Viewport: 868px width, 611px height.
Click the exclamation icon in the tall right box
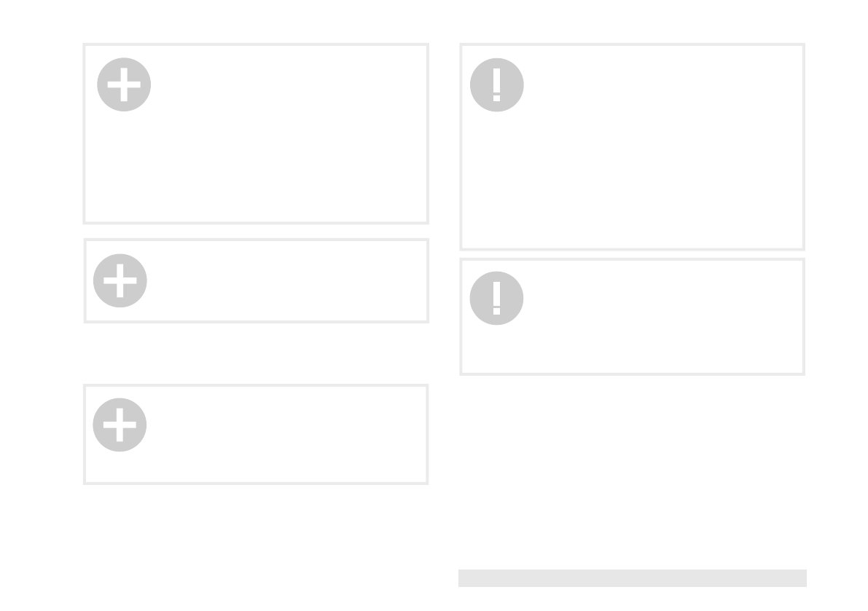tap(496, 84)
